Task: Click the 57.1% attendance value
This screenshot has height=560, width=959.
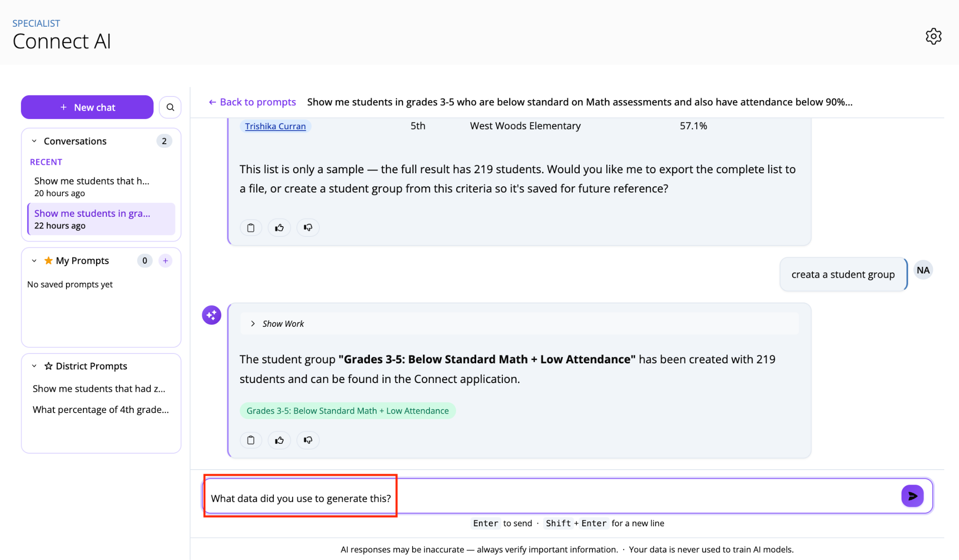Action: [693, 126]
